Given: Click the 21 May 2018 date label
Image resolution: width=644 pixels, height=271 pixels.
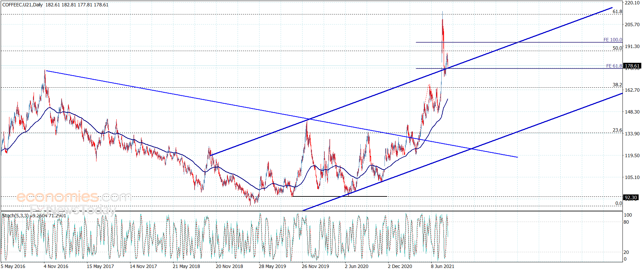Looking at the screenshot, I should [x=186, y=266].
